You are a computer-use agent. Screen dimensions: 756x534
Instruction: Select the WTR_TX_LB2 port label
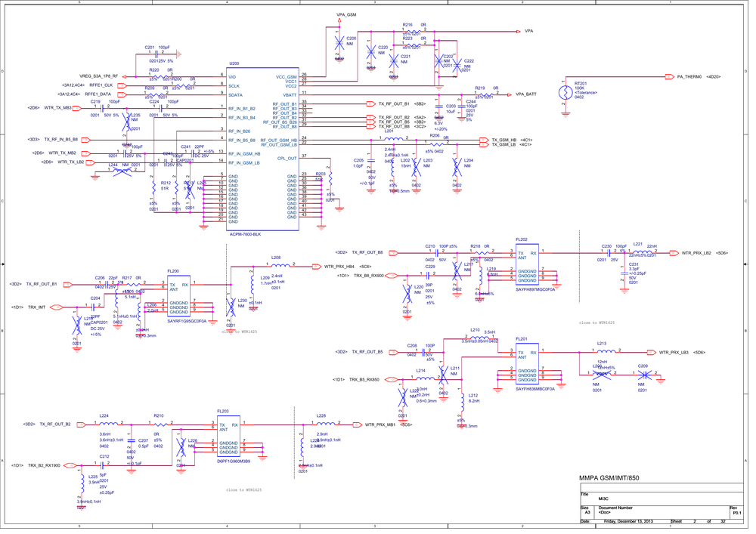[71, 162]
